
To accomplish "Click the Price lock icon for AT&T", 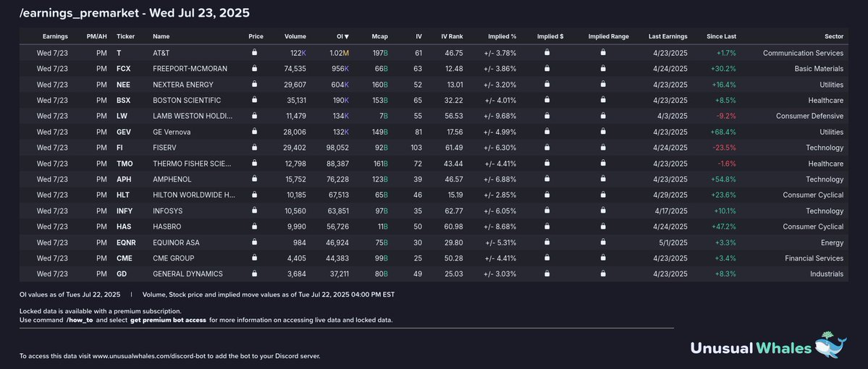I will pyautogui.click(x=254, y=53).
